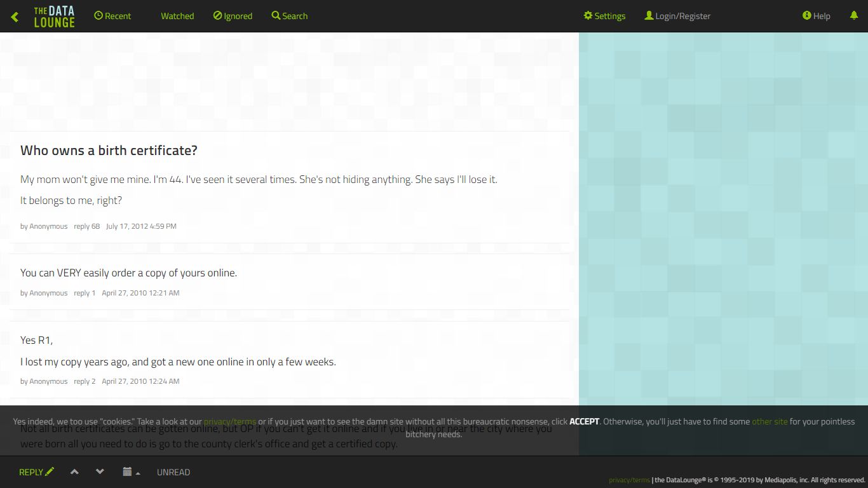Click timestamp 'April 27, 2010 12:21 AM'

140,293
